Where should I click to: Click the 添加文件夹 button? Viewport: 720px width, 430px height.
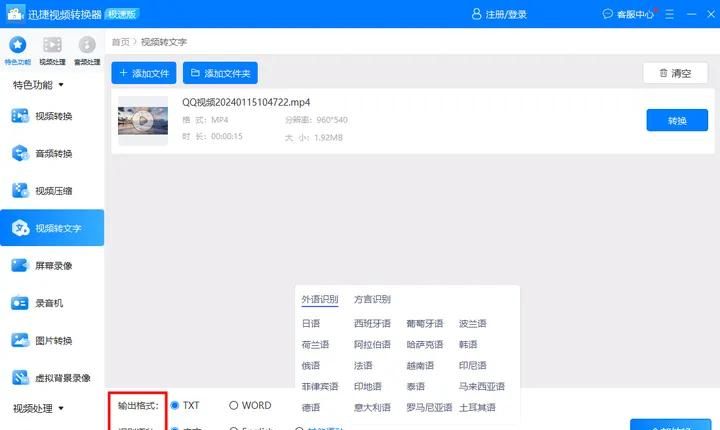coord(220,73)
